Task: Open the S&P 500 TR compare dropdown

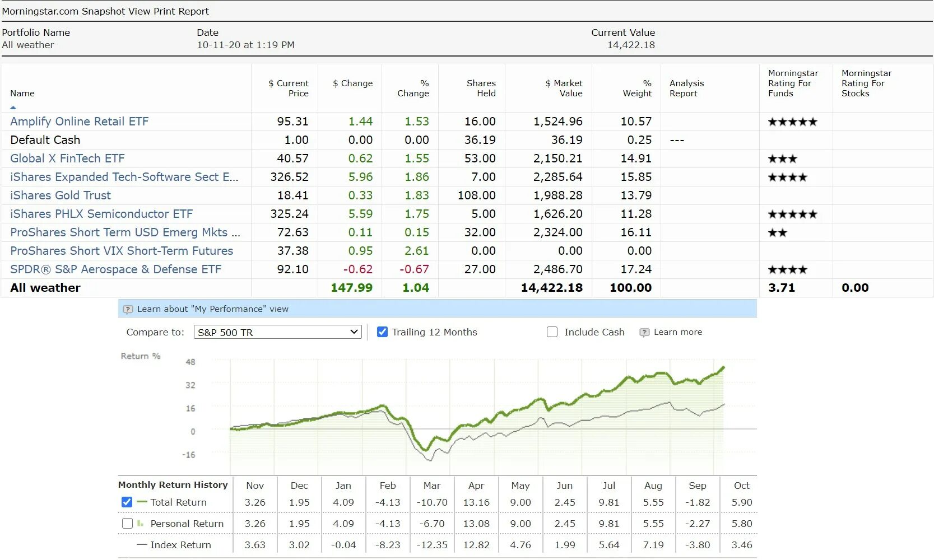Action: coord(278,332)
